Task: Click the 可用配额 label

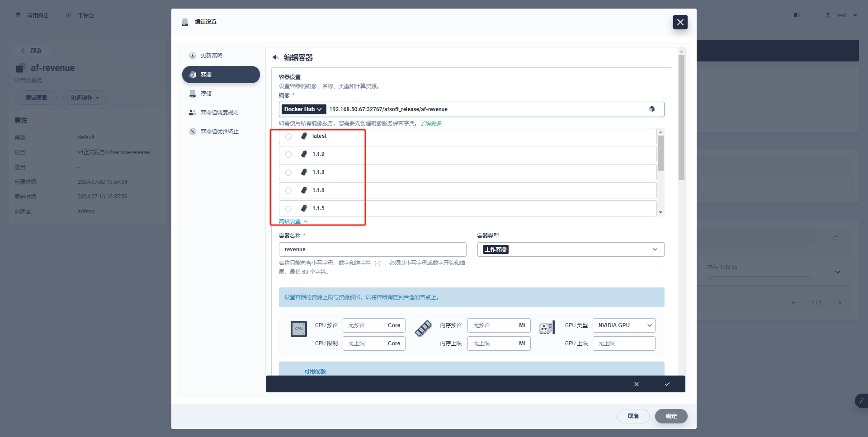Action: tap(315, 371)
